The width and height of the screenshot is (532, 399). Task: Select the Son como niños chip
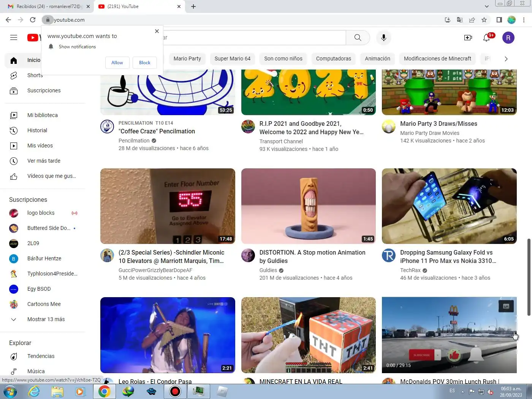pos(283,59)
